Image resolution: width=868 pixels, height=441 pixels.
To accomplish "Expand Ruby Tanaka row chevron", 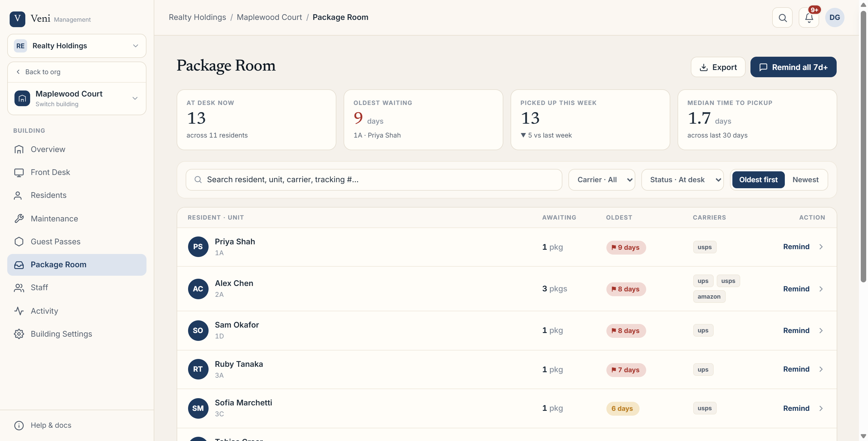I will point(821,369).
